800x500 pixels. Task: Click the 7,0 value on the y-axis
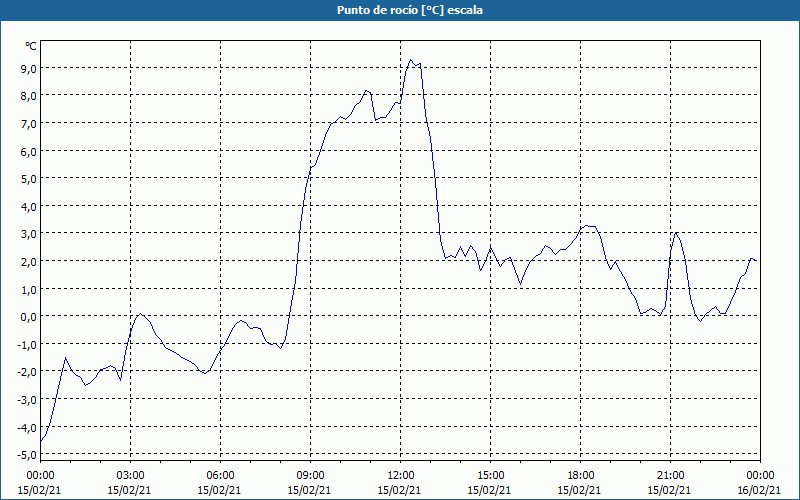coord(28,123)
